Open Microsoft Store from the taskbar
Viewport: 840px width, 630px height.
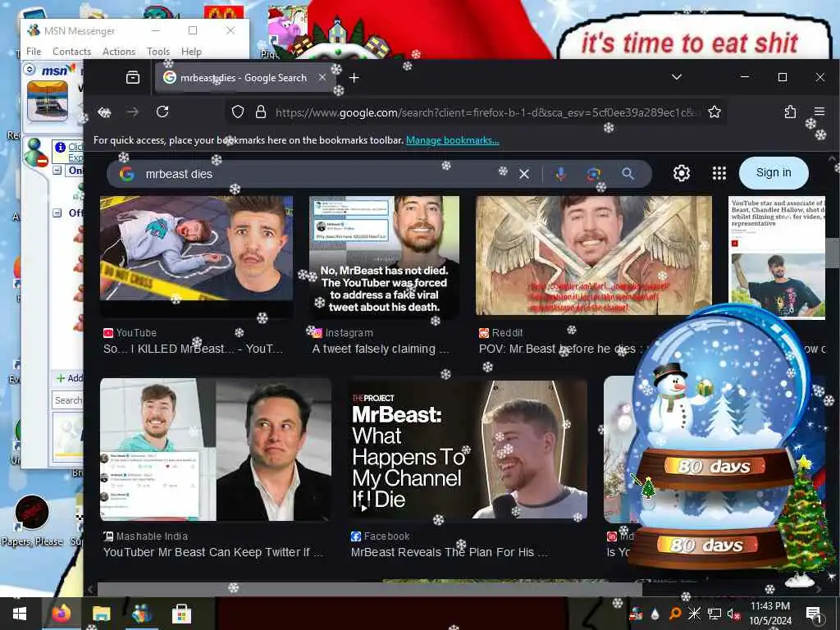point(181,614)
